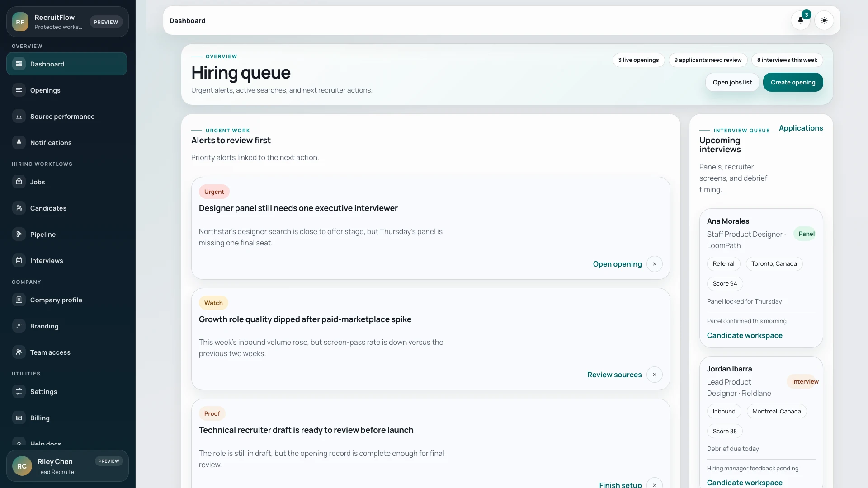The width and height of the screenshot is (868, 488).
Task: Click the RF RecruitFlow logo avatar
Action: tap(20, 22)
